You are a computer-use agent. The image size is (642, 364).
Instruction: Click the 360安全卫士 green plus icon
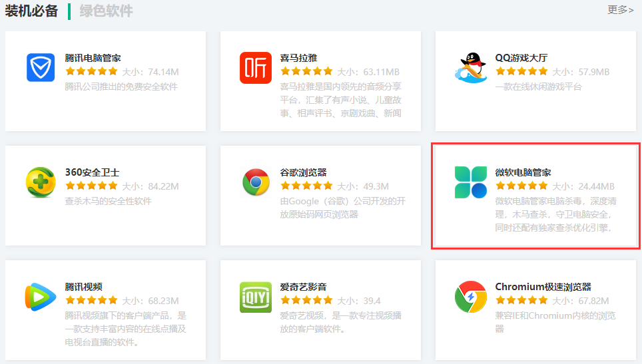41,182
